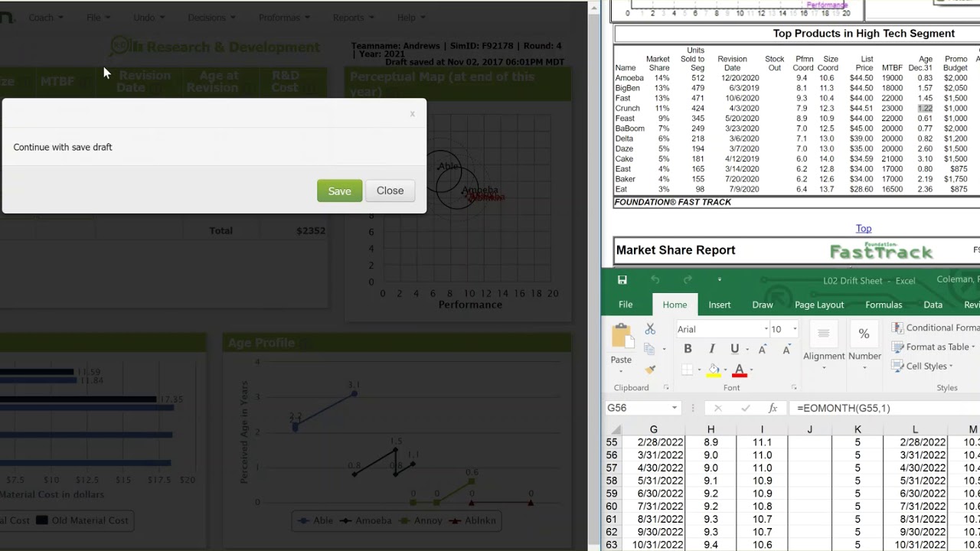
Task: Click Close in the save draft dialog
Action: (390, 191)
